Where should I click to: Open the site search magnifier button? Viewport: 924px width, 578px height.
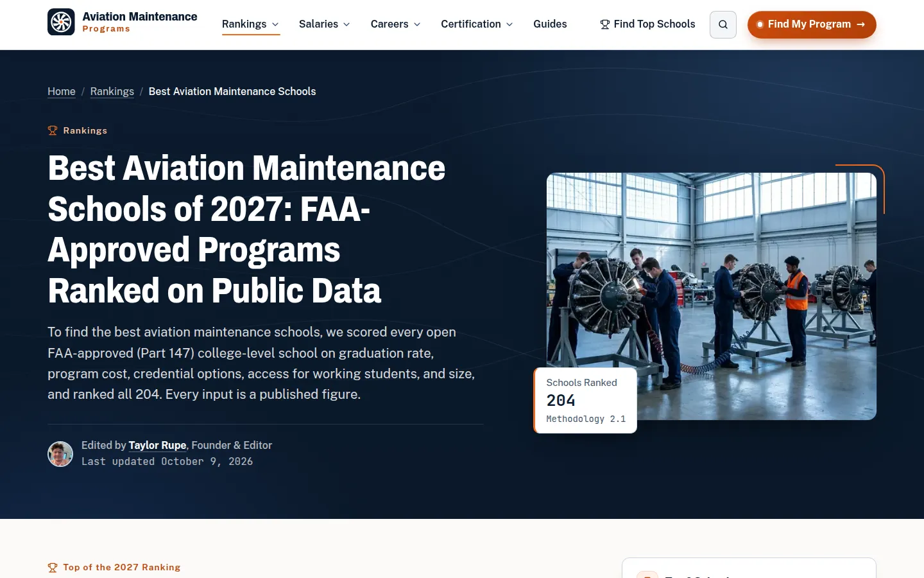coord(723,24)
